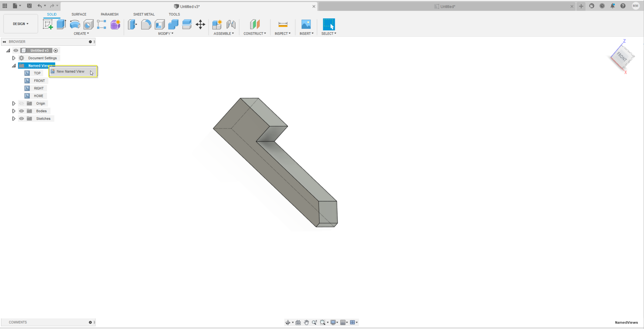The width and height of the screenshot is (644, 329).
Task: Collapse the Named Views folder
Action: click(14, 66)
